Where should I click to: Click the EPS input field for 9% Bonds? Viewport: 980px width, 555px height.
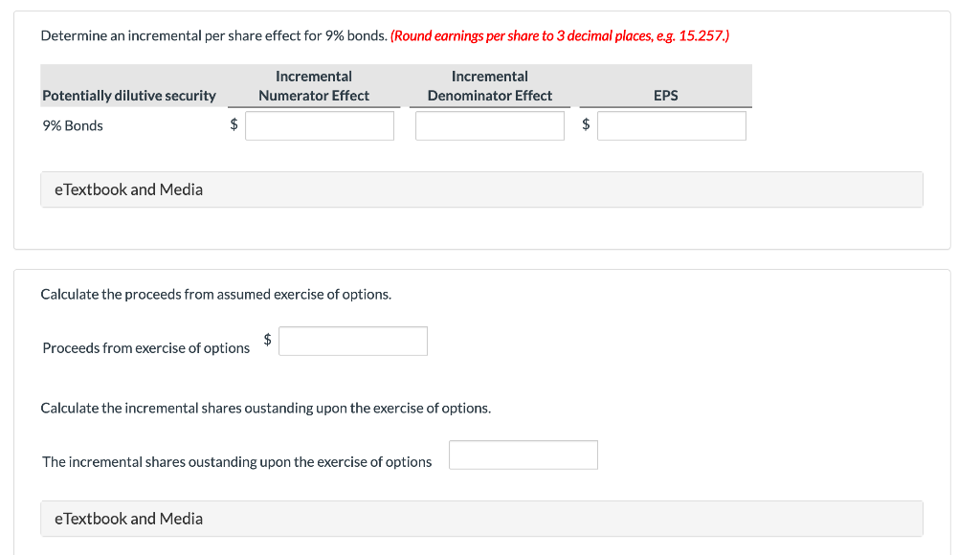click(x=671, y=125)
